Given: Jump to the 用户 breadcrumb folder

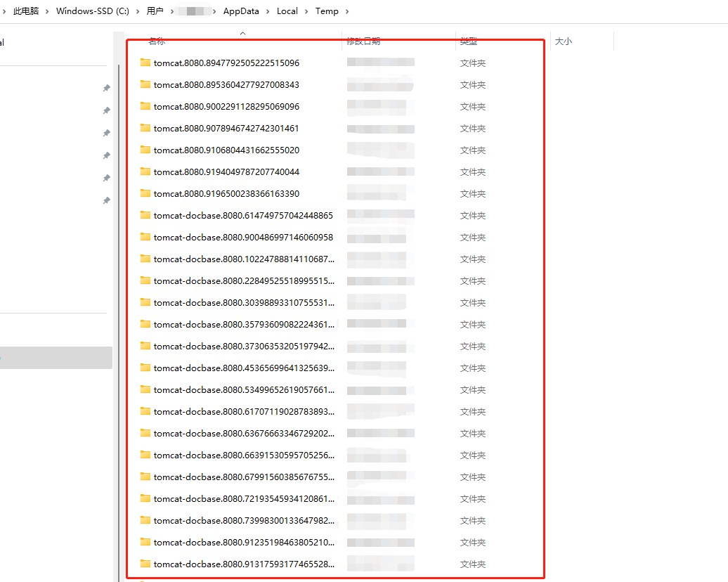Looking at the screenshot, I should pyautogui.click(x=155, y=11).
